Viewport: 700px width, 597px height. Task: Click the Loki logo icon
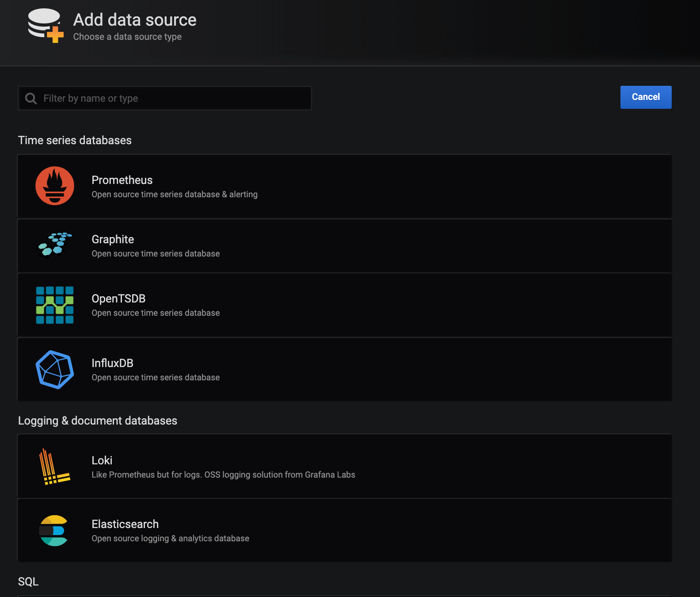click(x=55, y=467)
